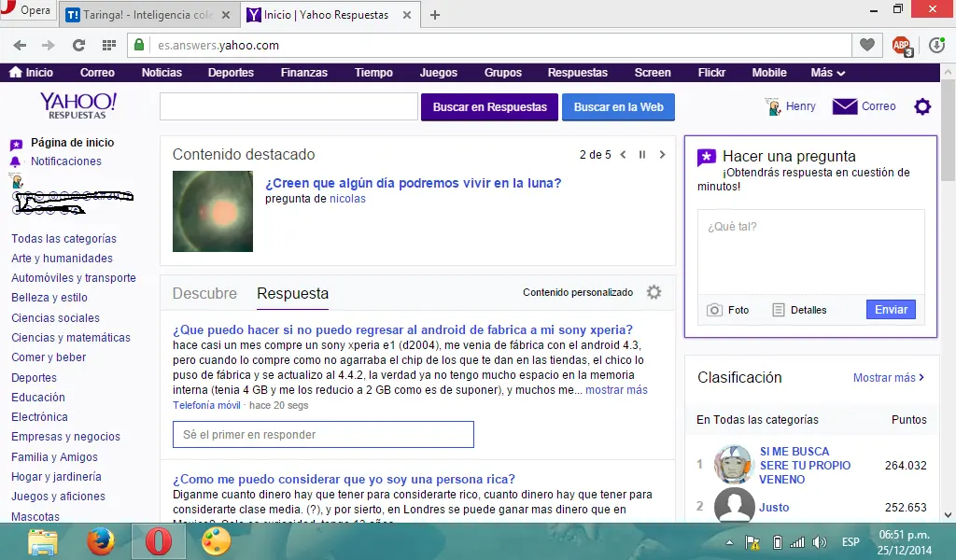Viewport: 956px width, 560px height.
Task: Open the settings gear in header
Action: tap(922, 106)
